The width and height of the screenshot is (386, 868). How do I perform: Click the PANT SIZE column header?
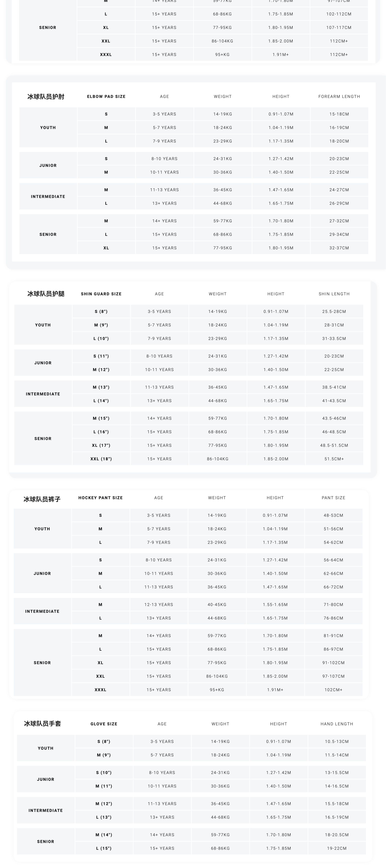333,498
